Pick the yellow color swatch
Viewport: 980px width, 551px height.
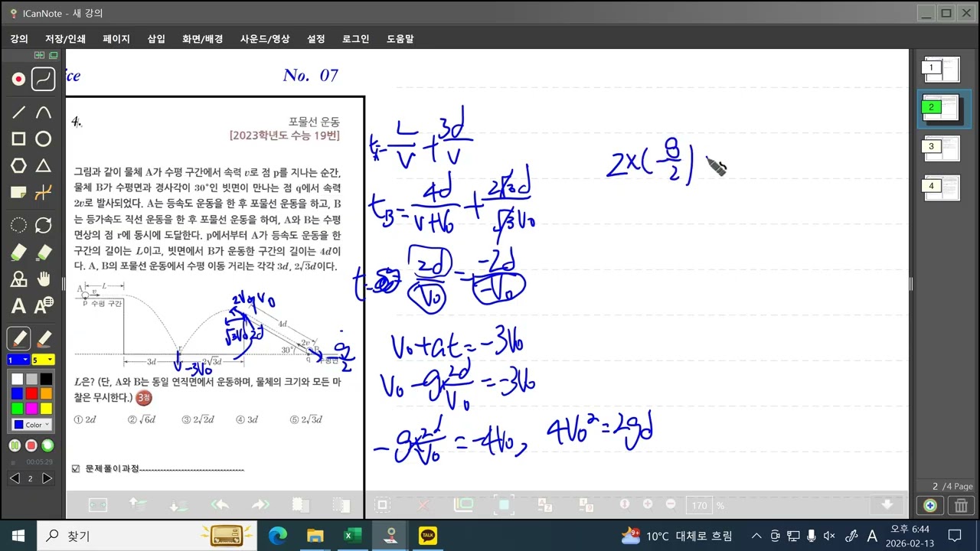pos(46,408)
